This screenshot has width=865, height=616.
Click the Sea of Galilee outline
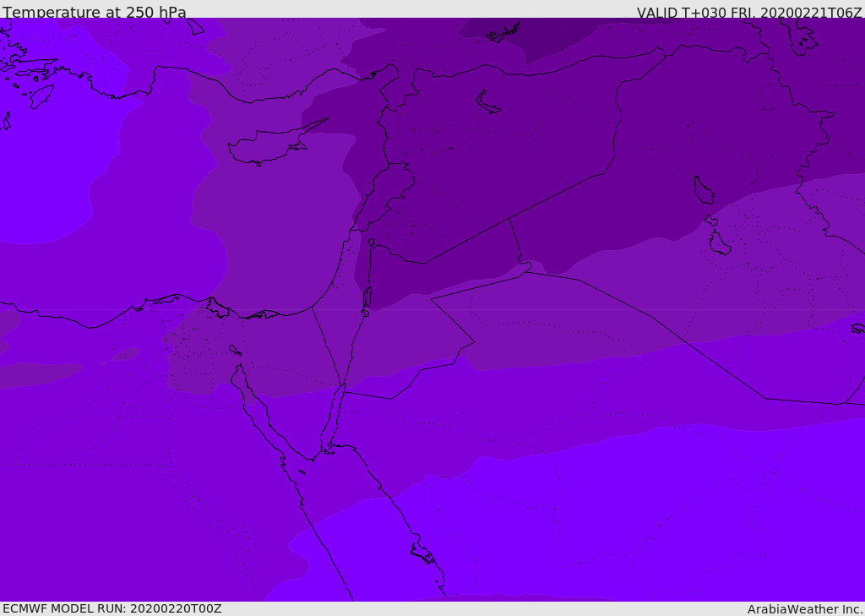pos(372,243)
